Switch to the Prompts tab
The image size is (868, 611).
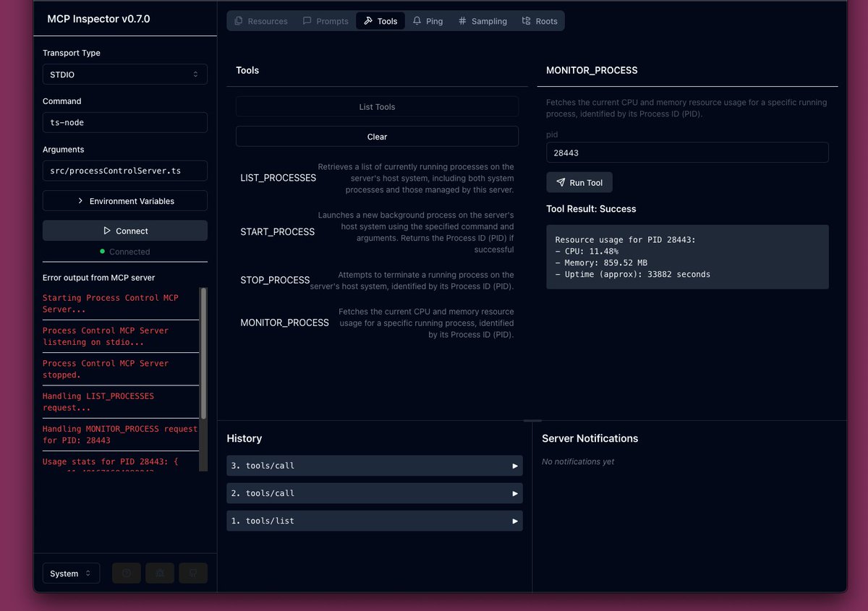click(325, 21)
